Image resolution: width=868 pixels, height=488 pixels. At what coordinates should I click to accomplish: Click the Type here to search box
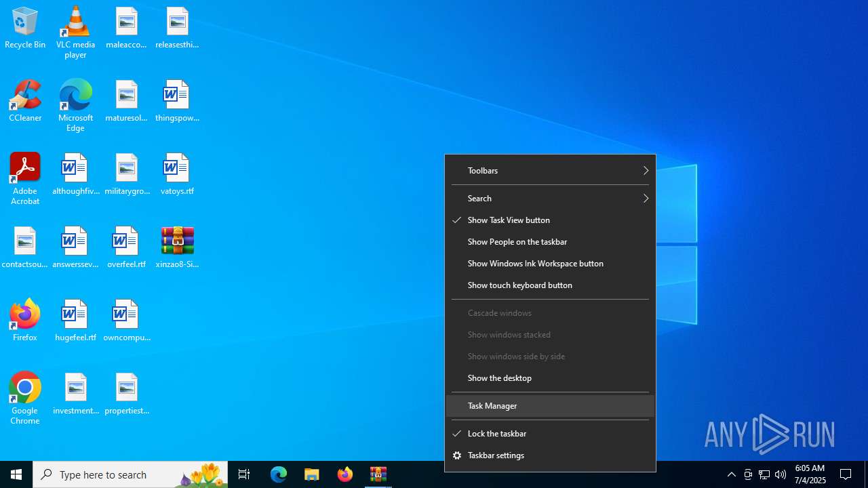pos(130,474)
